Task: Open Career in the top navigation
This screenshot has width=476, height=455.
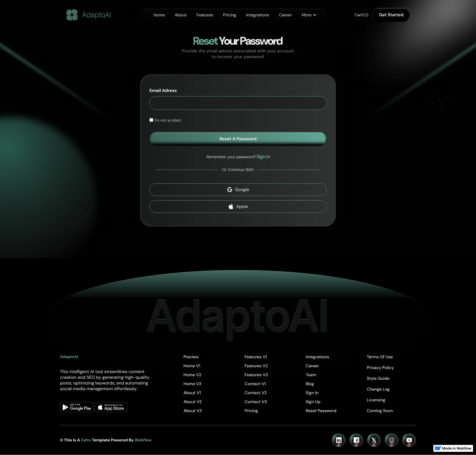Action: 285,15
